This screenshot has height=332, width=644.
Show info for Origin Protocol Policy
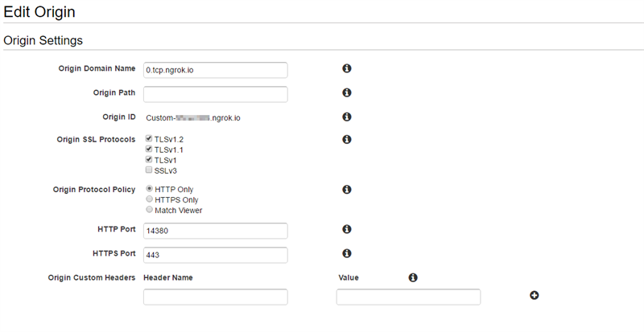coord(347,190)
